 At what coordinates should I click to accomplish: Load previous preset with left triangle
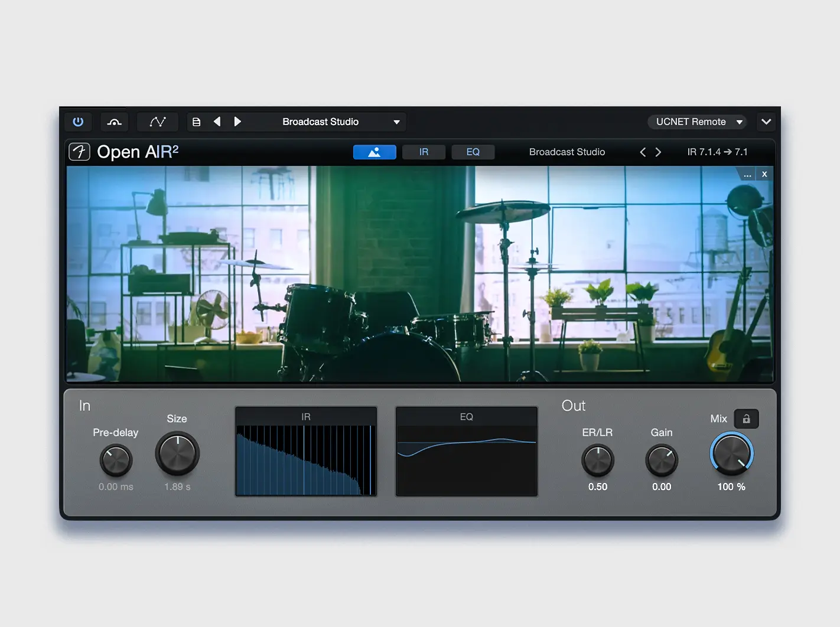tap(217, 122)
